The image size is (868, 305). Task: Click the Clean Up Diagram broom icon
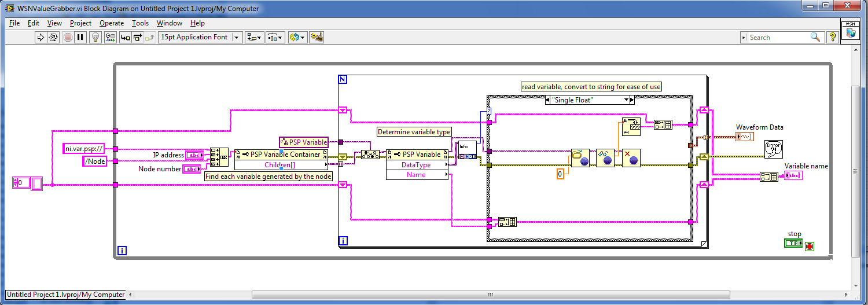click(316, 37)
